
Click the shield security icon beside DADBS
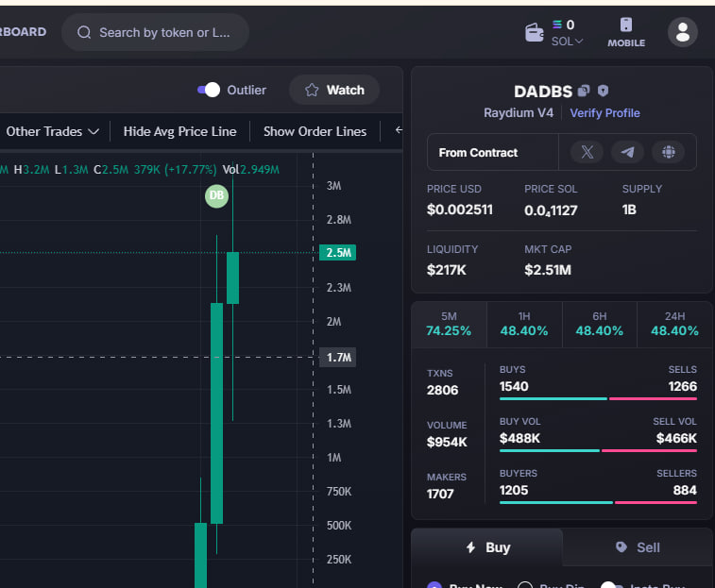pyautogui.click(x=603, y=91)
